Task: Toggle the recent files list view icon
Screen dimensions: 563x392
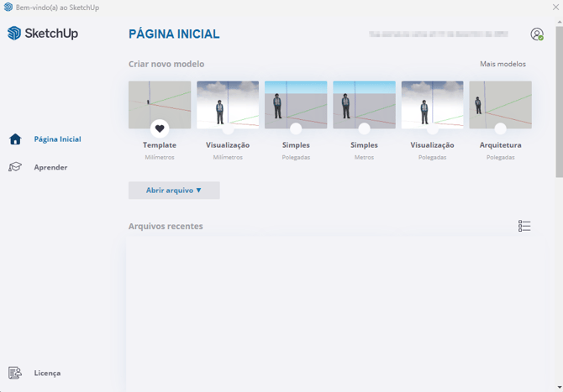Action: coord(524,226)
